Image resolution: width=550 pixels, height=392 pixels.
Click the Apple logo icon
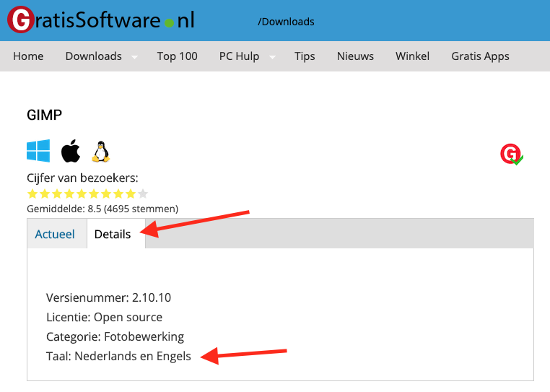coord(70,152)
